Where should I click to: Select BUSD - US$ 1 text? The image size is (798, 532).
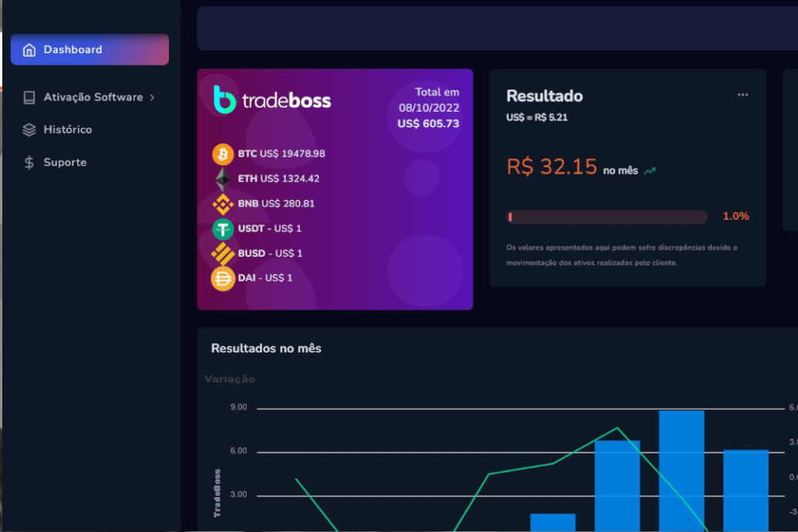pyautogui.click(x=271, y=254)
